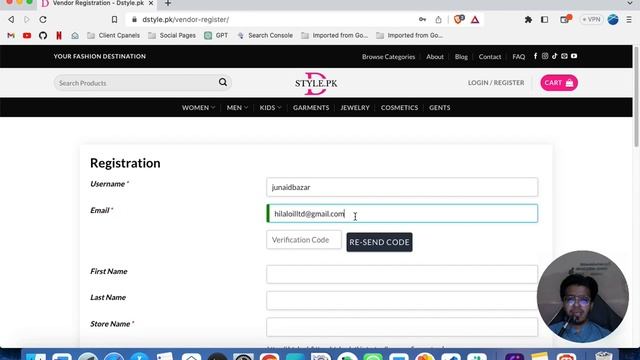
Task: Click the TikTok icon in the top bar
Action: click(554, 56)
